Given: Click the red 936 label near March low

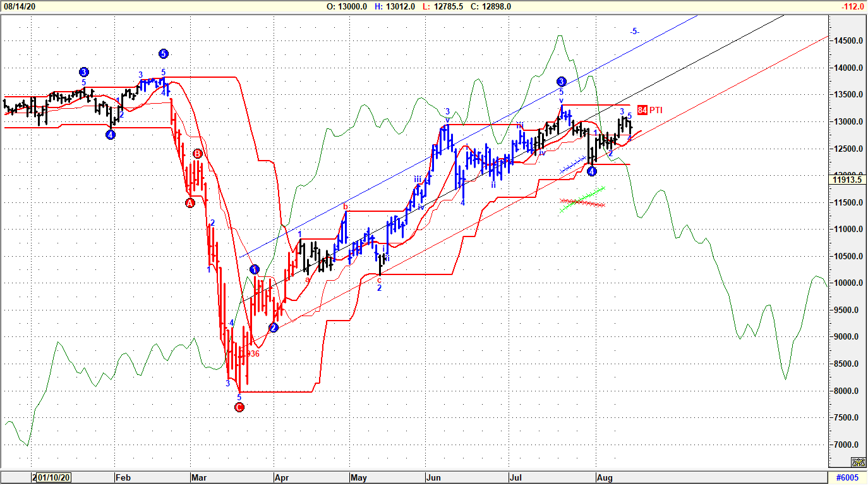Looking at the screenshot, I should [253, 354].
